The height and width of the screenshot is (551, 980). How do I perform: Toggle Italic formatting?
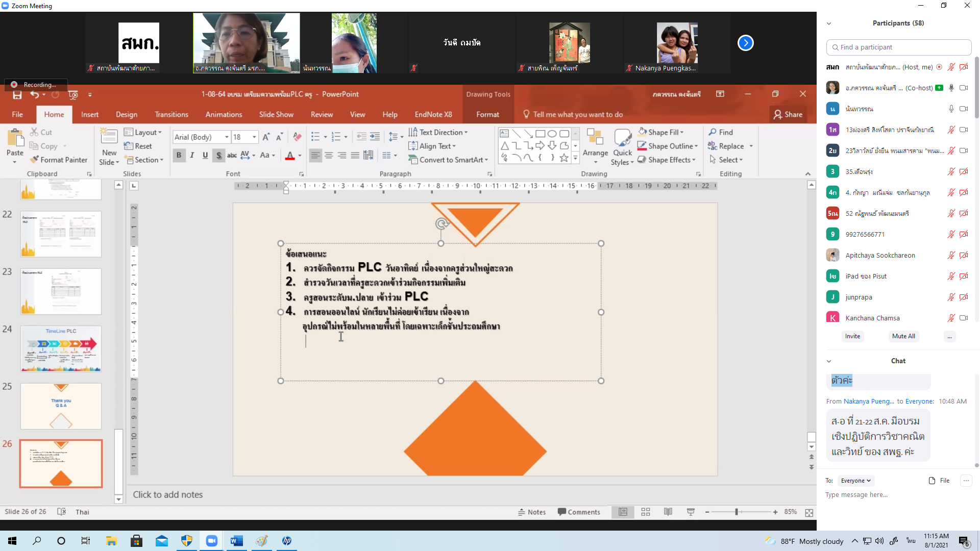[x=192, y=155]
